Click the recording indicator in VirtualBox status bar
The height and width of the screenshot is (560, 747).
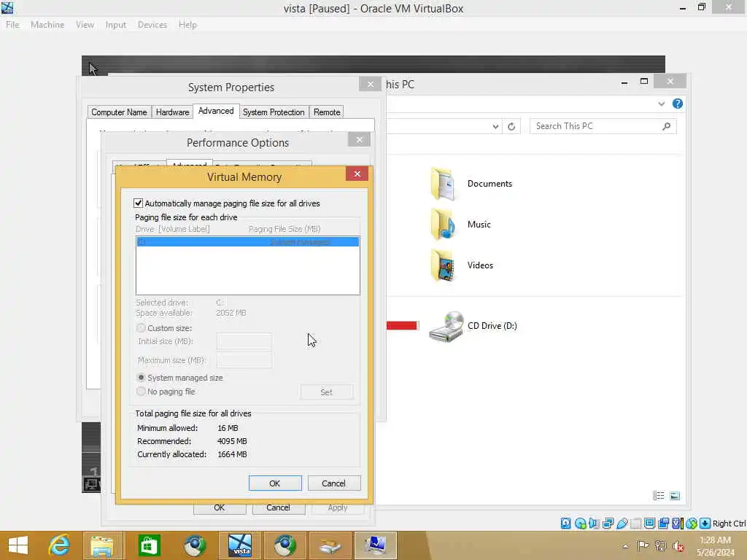pos(663,524)
